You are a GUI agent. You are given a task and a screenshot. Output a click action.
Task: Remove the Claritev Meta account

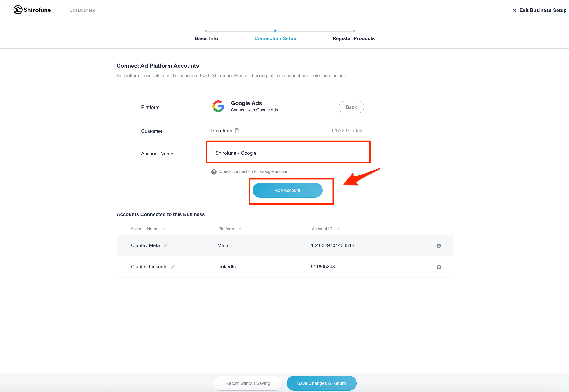pyautogui.click(x=439, y=246)
